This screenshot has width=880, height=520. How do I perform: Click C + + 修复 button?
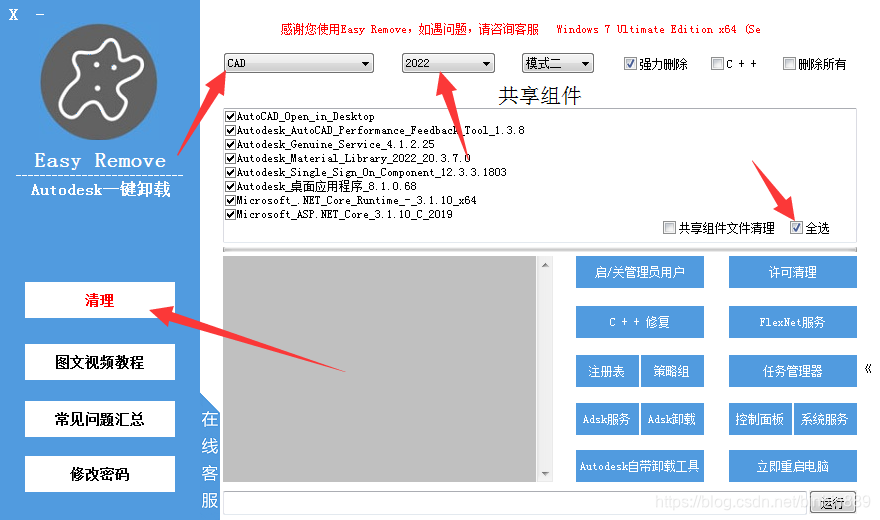640,322
